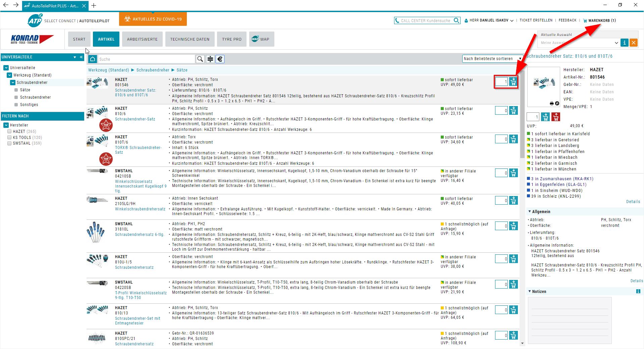Select the Sonstiges category checkbox

pos(16,105)
